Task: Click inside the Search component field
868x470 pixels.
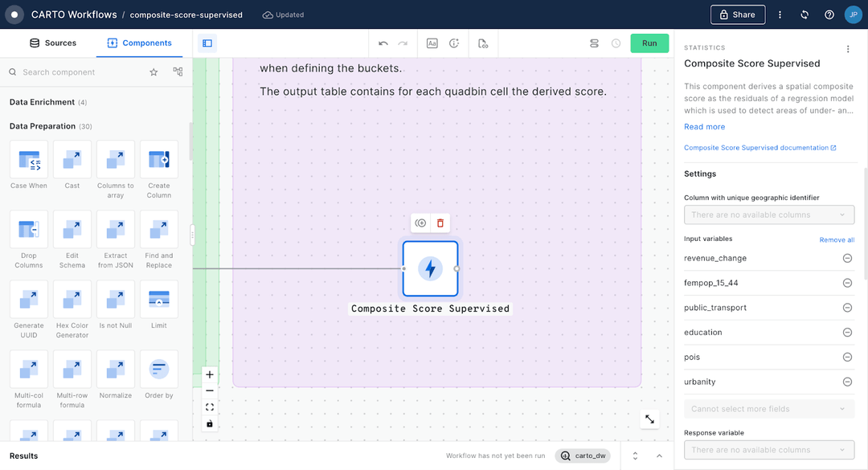Action: click(x=80, y=72)
